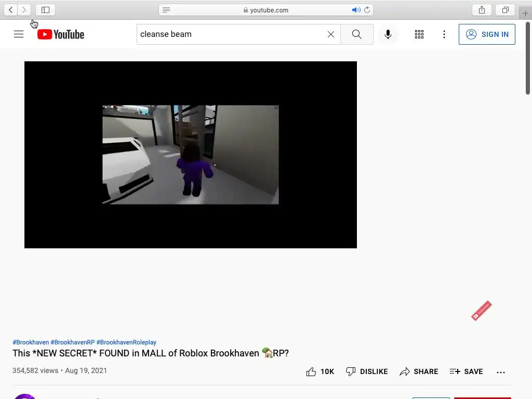Click the page vertical scrollbar

pos(528,58)
